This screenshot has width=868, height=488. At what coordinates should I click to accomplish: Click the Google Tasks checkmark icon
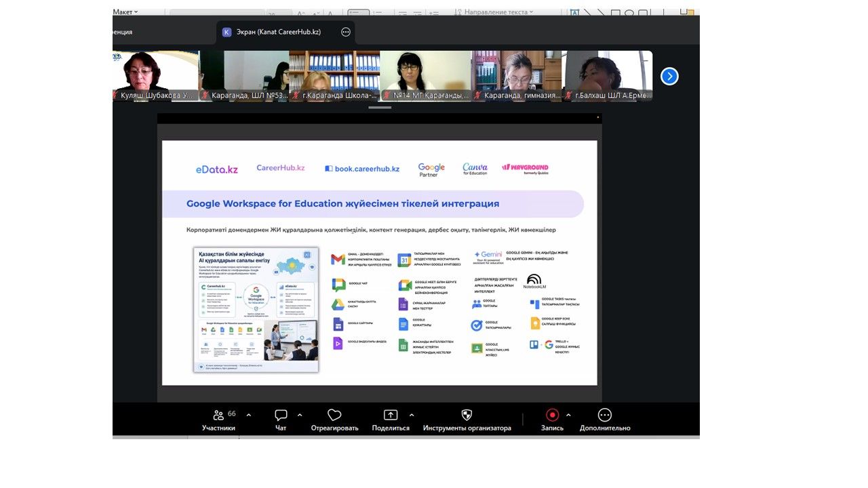coord(477,325)
